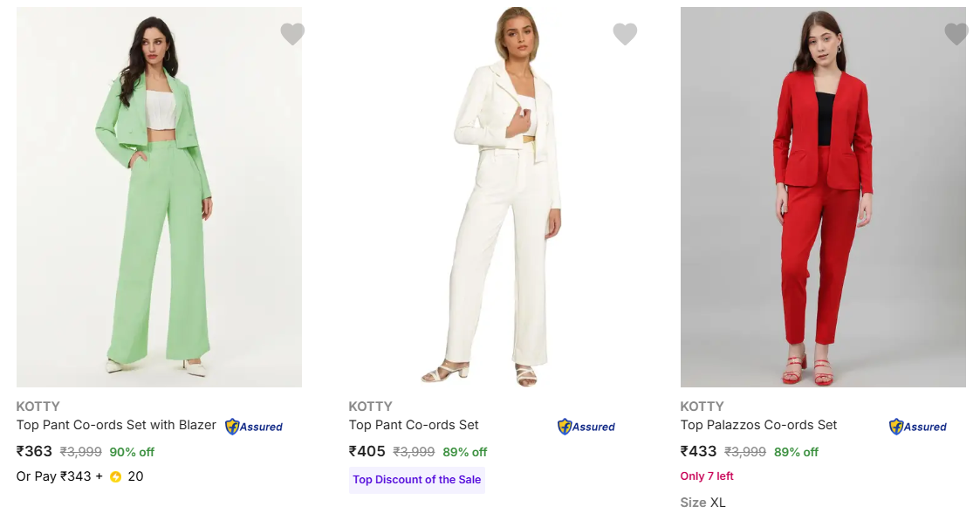View the red palazzos set product photo

point(823,197)
